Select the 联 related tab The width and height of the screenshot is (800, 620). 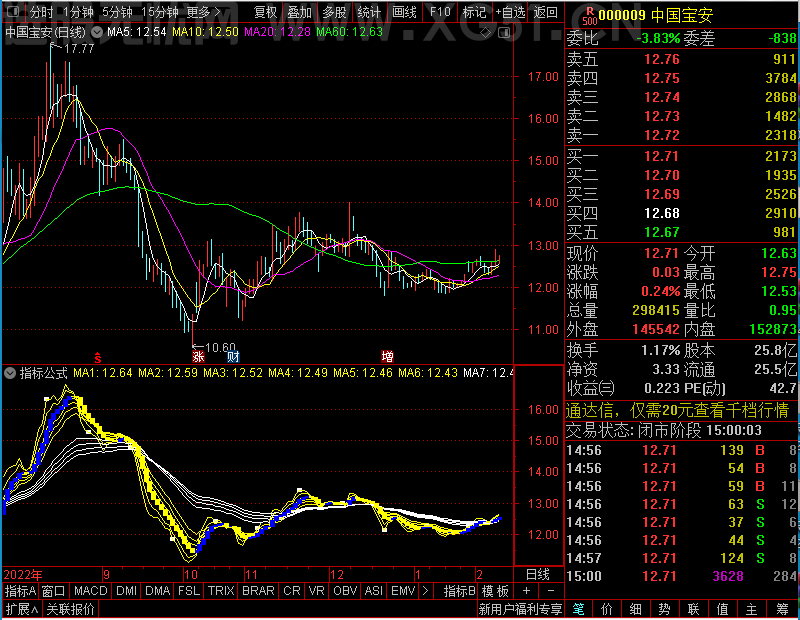(693, 609)
